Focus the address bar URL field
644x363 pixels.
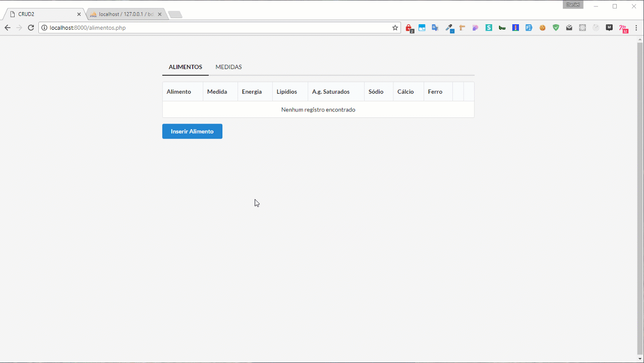pyautogui.click(x=219, y=28)
